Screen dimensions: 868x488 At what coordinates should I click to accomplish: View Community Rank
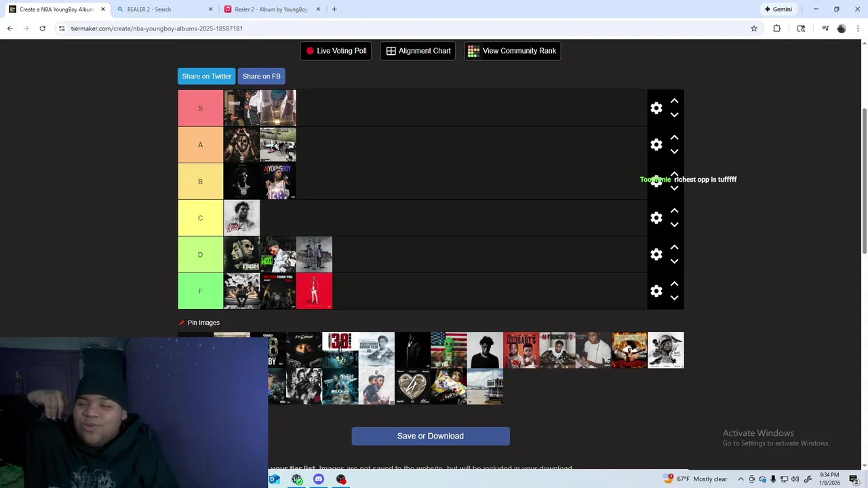512,51
